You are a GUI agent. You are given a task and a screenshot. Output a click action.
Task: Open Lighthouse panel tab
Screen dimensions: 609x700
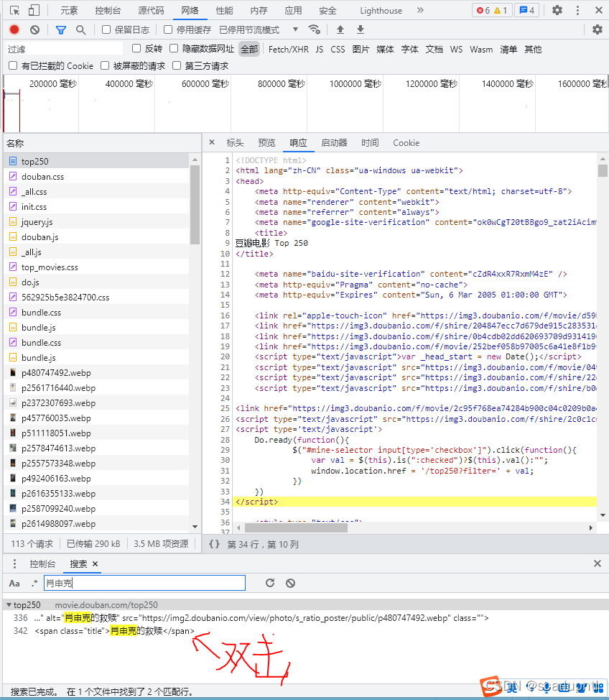[381, 10]
